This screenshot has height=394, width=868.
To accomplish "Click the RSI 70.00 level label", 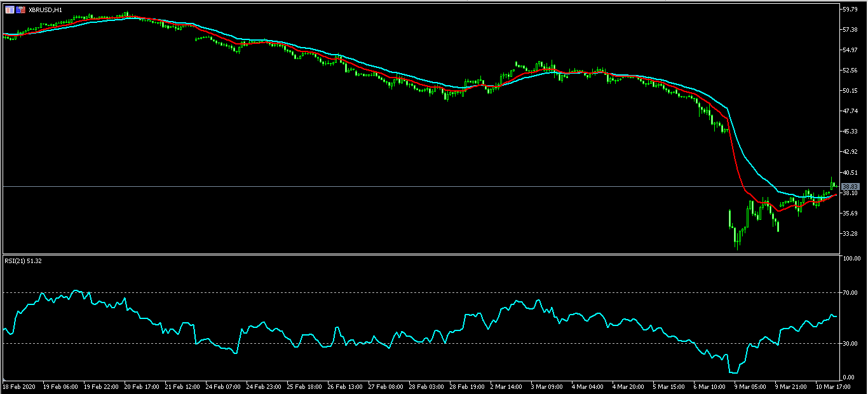I will pos(850,293).
